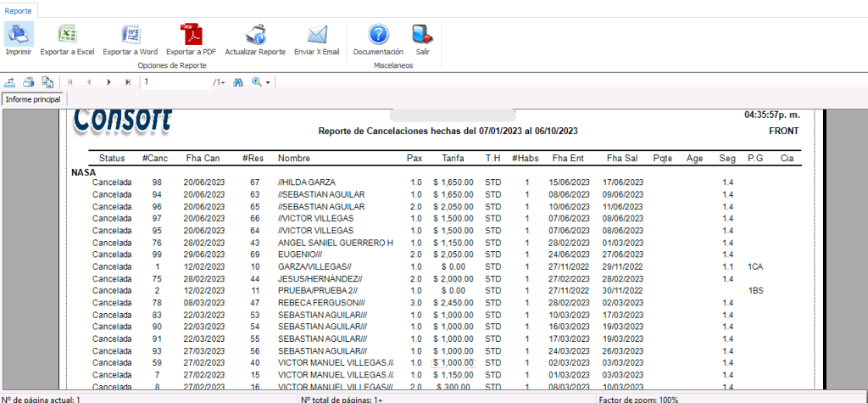Export the report to PDF
The height and width of the screenshot is (403, 868).
coord(191,35)
